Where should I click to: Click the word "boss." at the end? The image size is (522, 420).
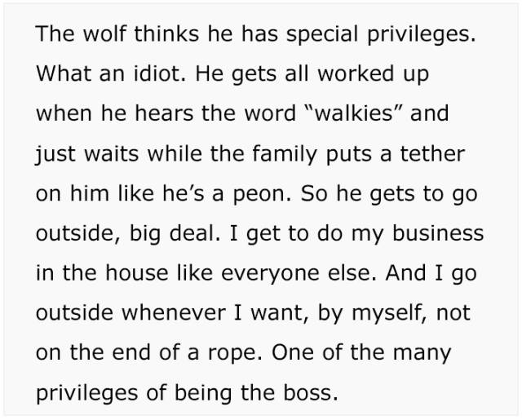pos(311,393)
